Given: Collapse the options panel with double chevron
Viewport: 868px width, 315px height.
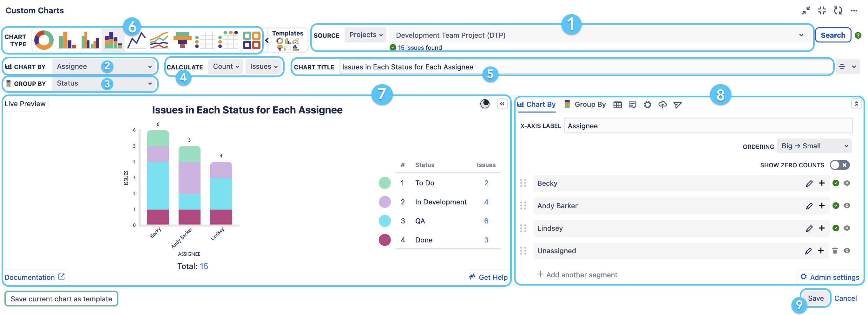Looking at the screenshot, I should tap(856, 104).
